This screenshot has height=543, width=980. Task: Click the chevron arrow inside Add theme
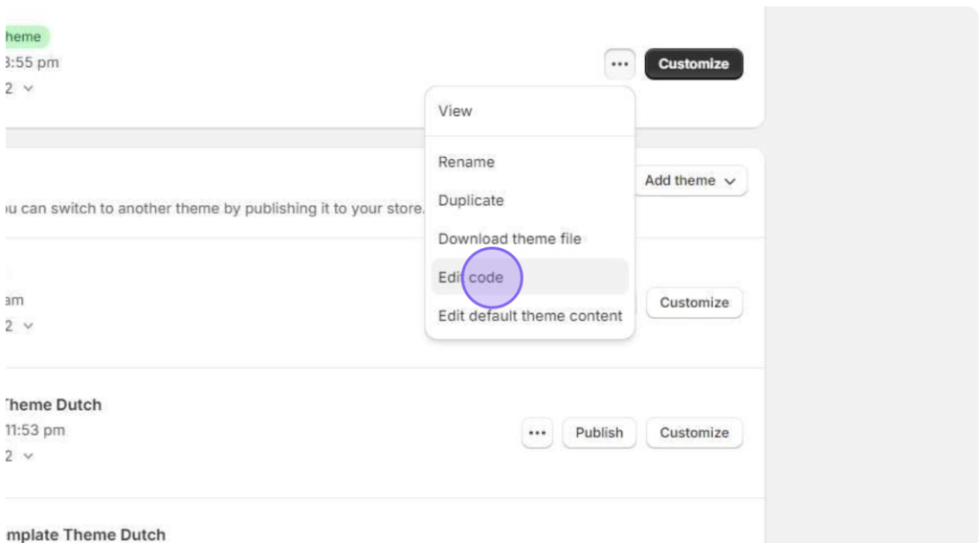coord(730,181)
